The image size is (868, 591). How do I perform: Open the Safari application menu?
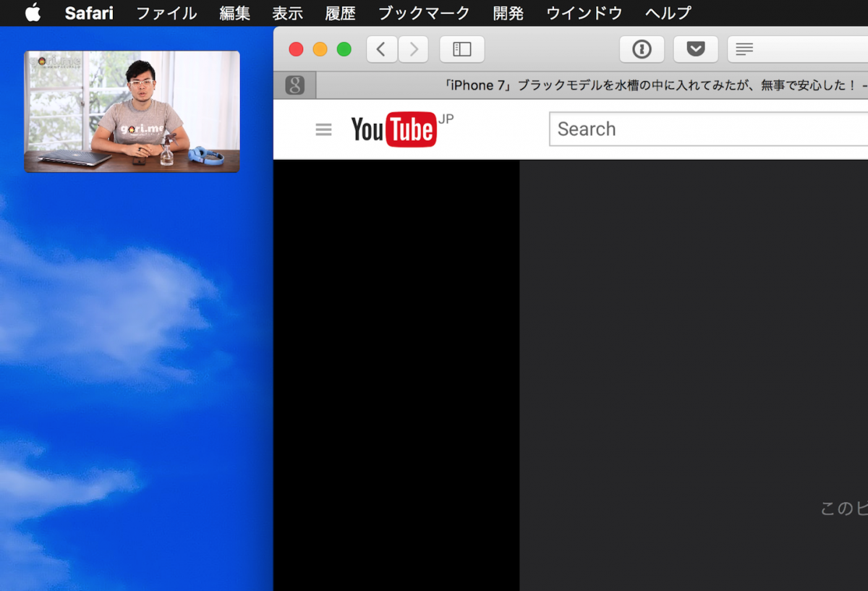pos(88,12)
